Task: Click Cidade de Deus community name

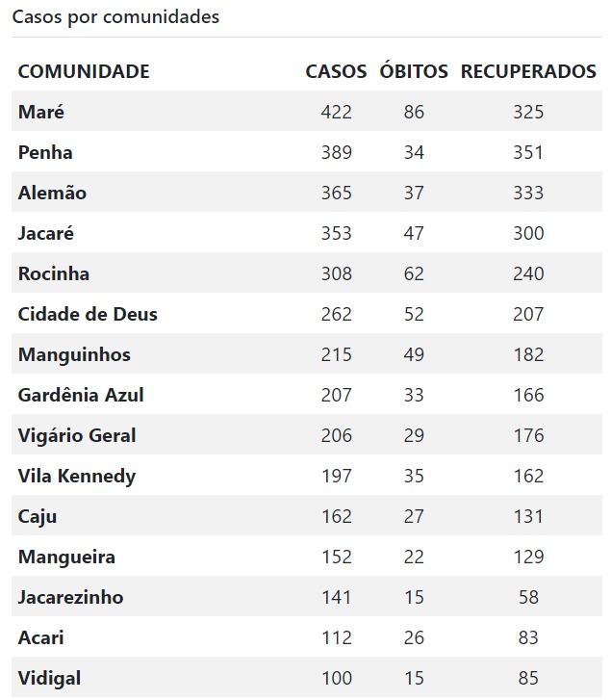Action: click(x=88, y=314)
